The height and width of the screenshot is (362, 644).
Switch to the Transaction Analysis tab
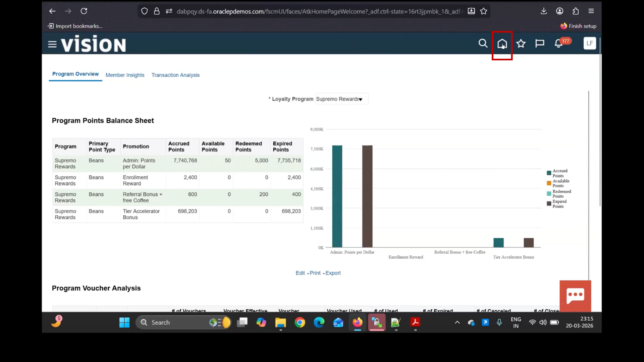coord(175,75)
